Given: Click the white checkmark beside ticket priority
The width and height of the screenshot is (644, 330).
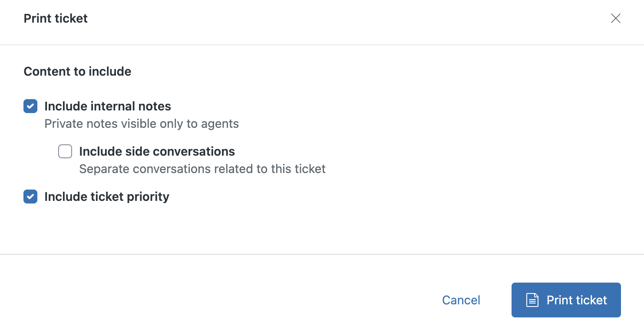Looking at the screenshot, I should [x=30, y=197].
